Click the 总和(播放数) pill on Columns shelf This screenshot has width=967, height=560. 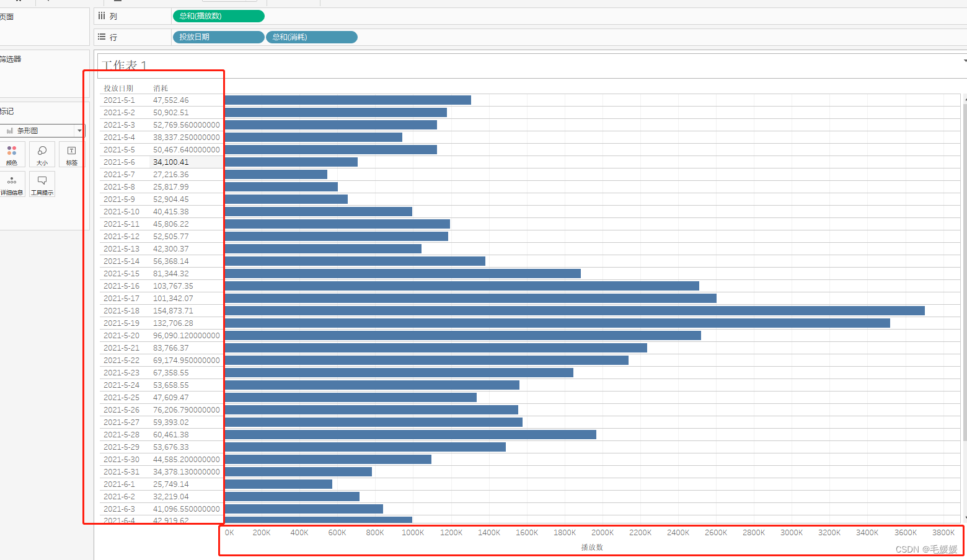pos(218,16)
